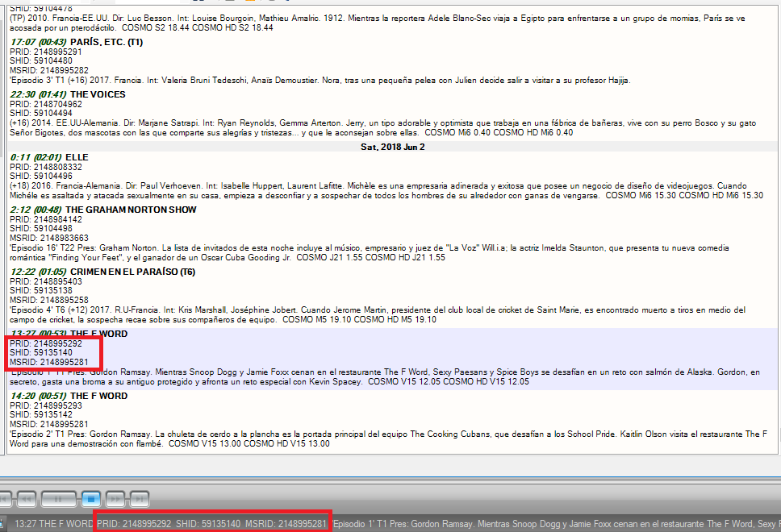Click the rewind playback button
This screenshot has height=532, width=781.
coord(25,499)
